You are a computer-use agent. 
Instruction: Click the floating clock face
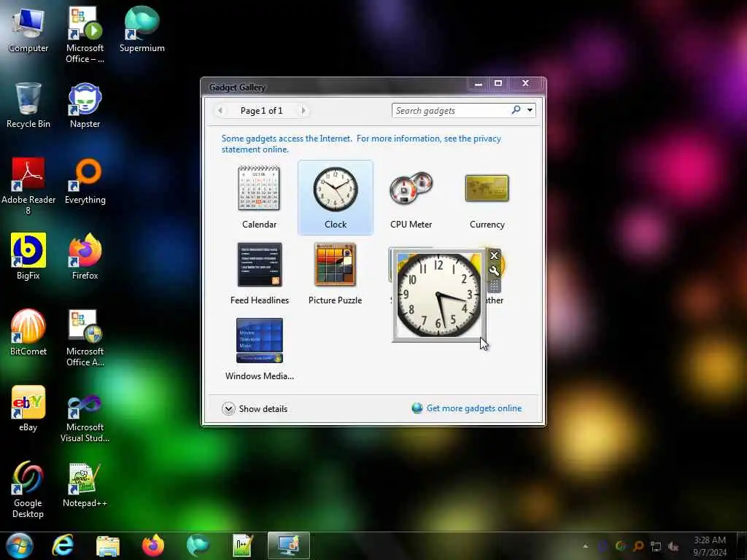(438, 295)
